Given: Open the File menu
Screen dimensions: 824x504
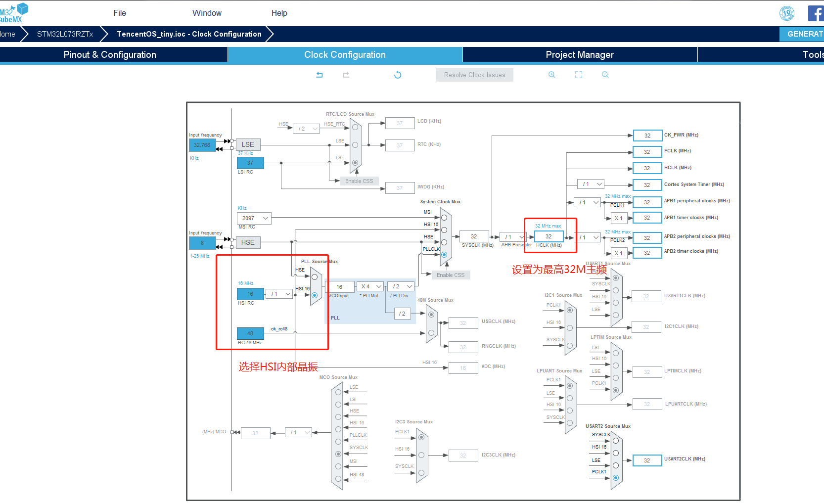Looking at the screenshot, I should pos(120,13).
